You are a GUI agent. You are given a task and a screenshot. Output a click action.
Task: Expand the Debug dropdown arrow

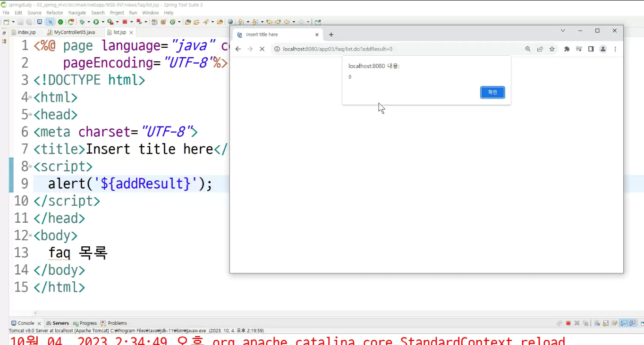(89, 22)
